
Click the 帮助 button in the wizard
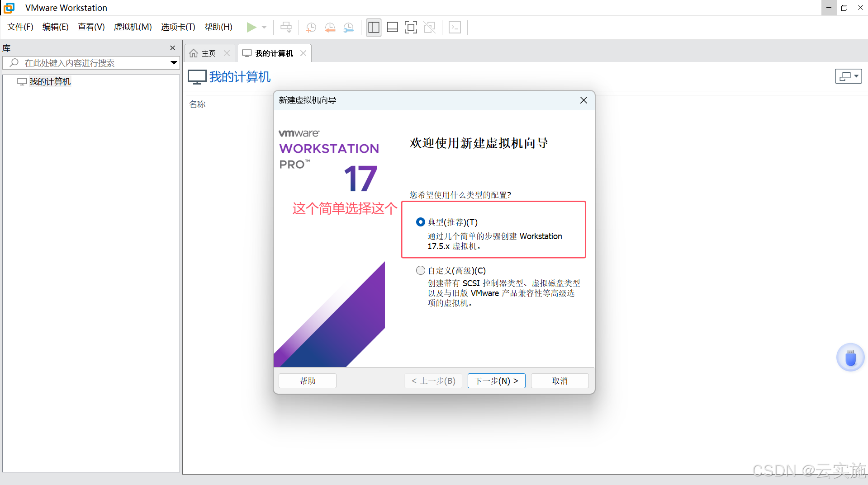click(308, 381)
